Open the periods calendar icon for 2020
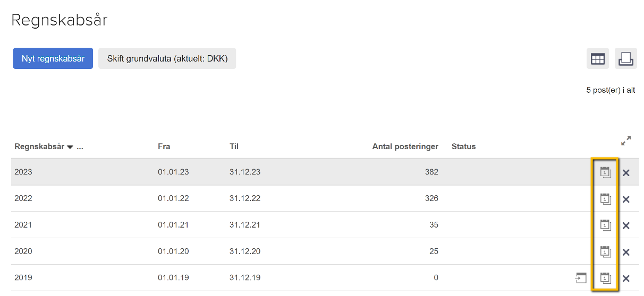The height and width of the screenshot is (296, 644). 605,251
